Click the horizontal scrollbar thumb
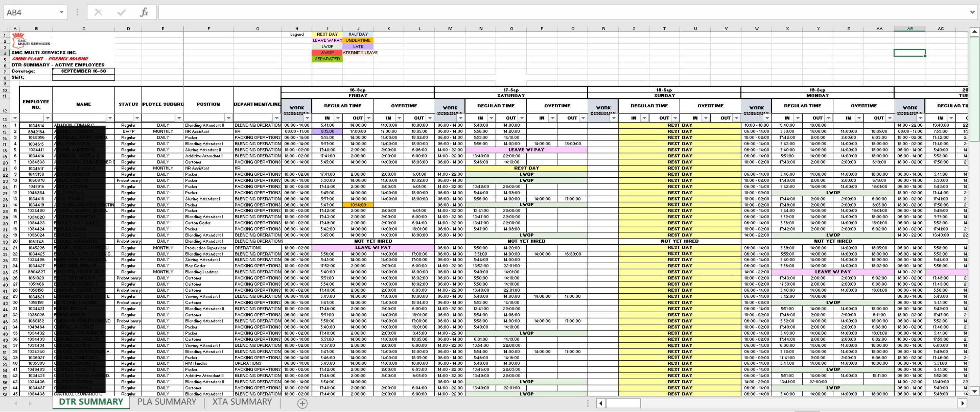This screenshot has height=412, width=980. point(623,403)
